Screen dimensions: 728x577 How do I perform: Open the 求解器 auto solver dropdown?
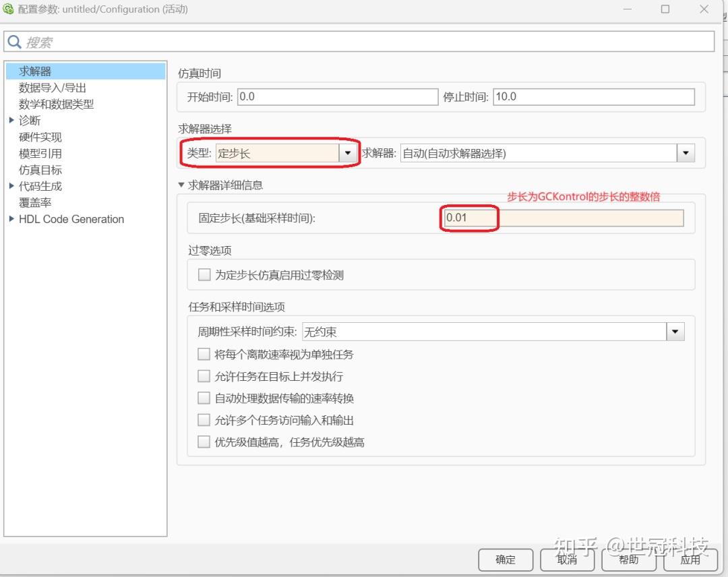point(686,152)
